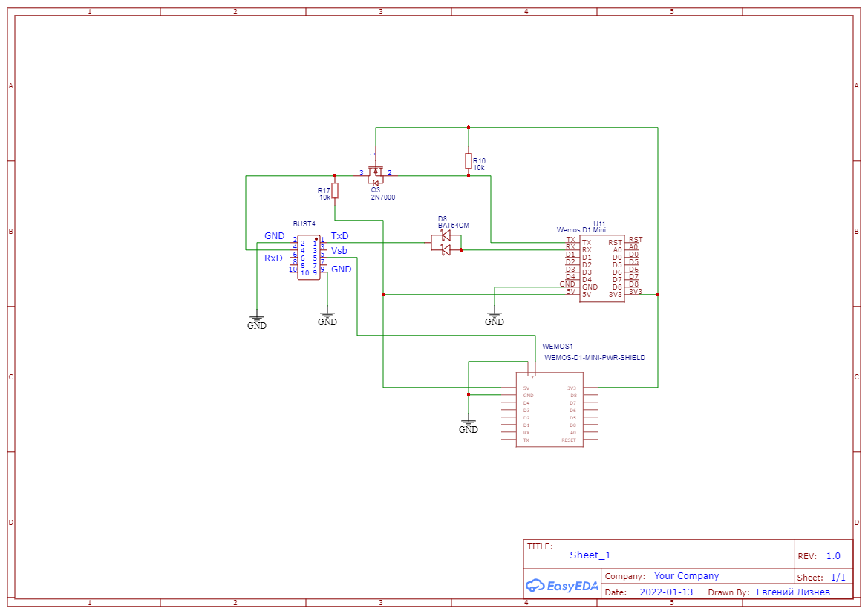This screenshot has height=614, width=868.
Task: Click the red wire junction above R16
Action: point(469,128)
